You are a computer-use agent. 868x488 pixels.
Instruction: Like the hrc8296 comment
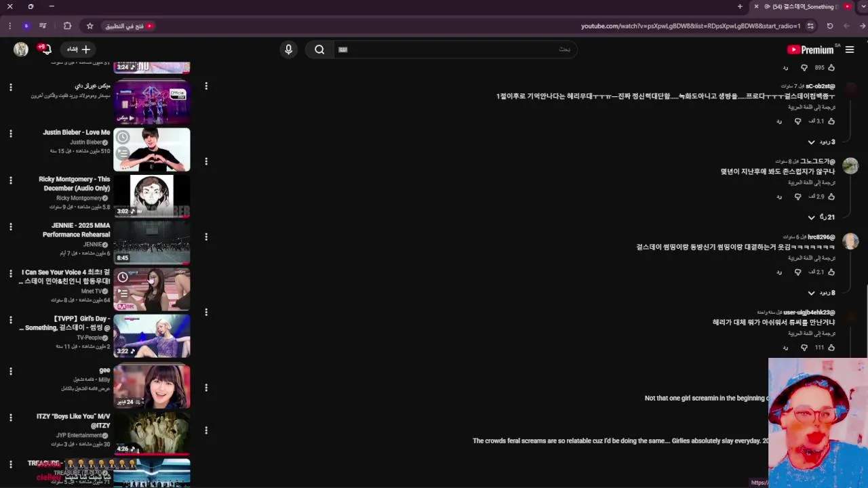pyautogui.click(x=831, y=272)
